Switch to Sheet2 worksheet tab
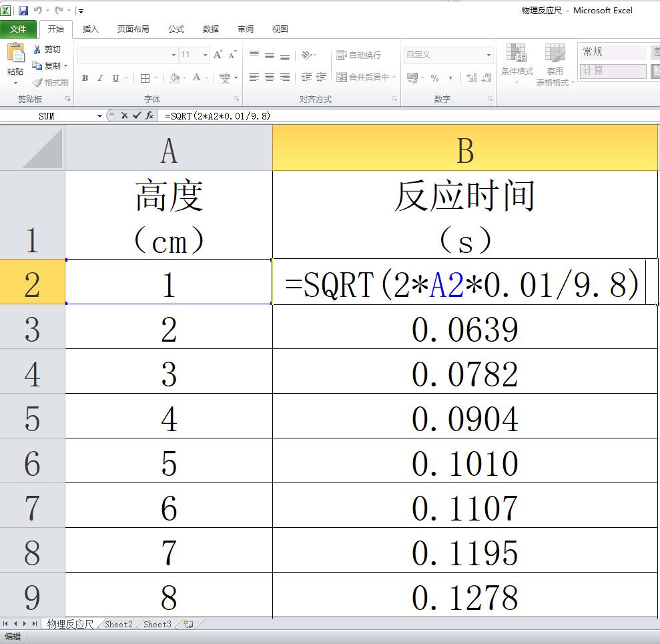Viewport: 660px width, 644px height. (118, 624)
